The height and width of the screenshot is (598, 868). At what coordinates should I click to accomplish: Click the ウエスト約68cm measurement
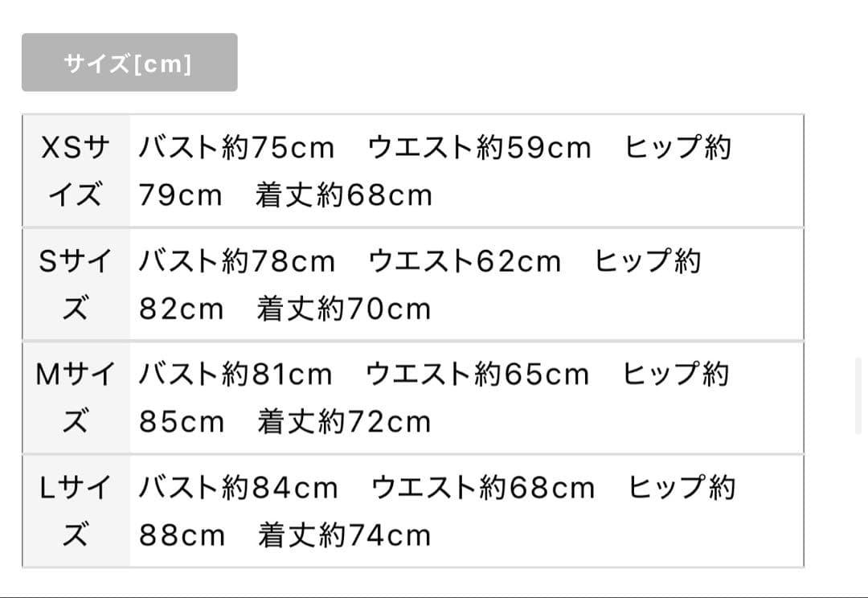click(483, 488)
